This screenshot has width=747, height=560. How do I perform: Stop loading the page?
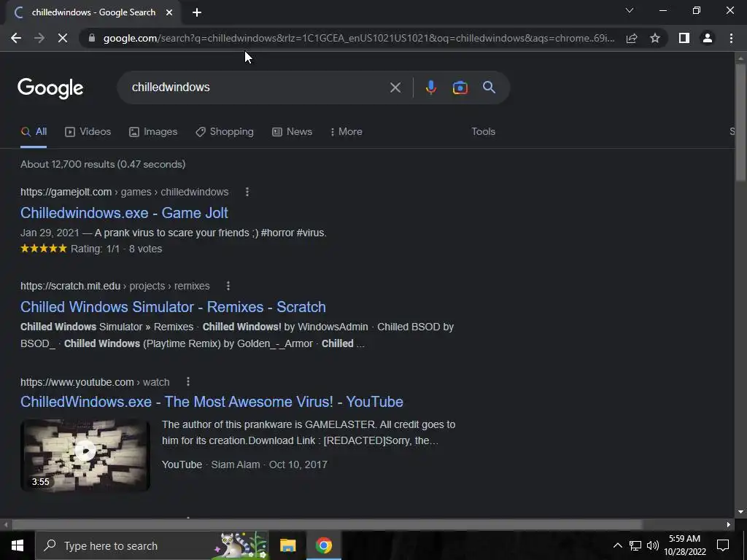click(63, 38)
